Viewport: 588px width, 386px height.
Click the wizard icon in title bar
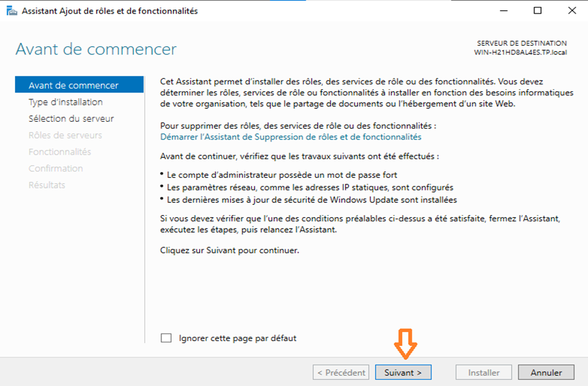click(12, 11)
